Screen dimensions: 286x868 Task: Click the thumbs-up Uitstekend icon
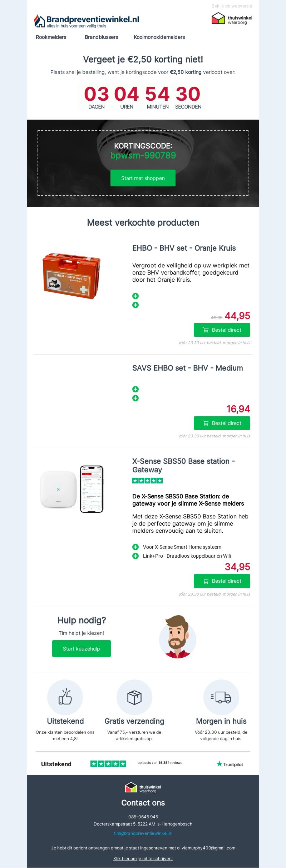coord(65,697)
